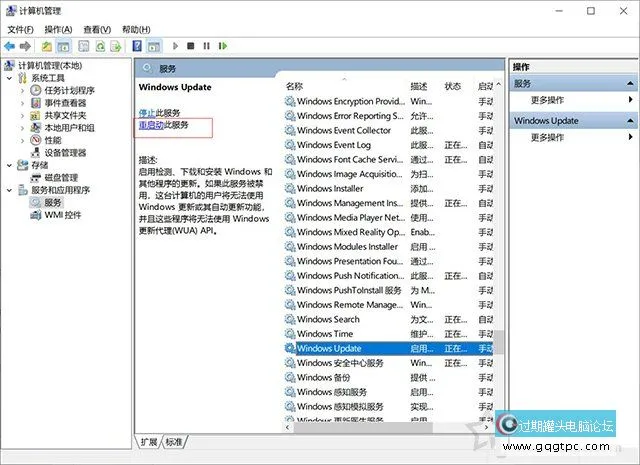The width and height of the screenshot is (640, 465).
Task: Open the 查看(V) menu
Action: coord(97,29)
